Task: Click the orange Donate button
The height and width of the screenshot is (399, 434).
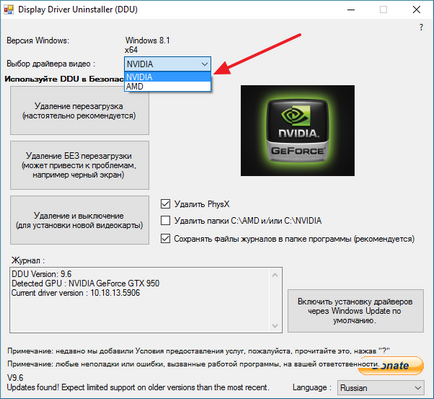Action: tap(391, 366)
